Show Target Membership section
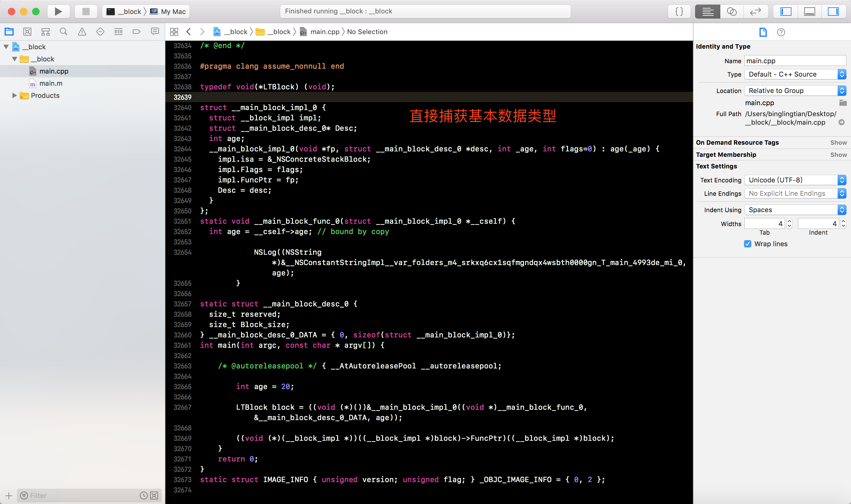 [839, 154]
